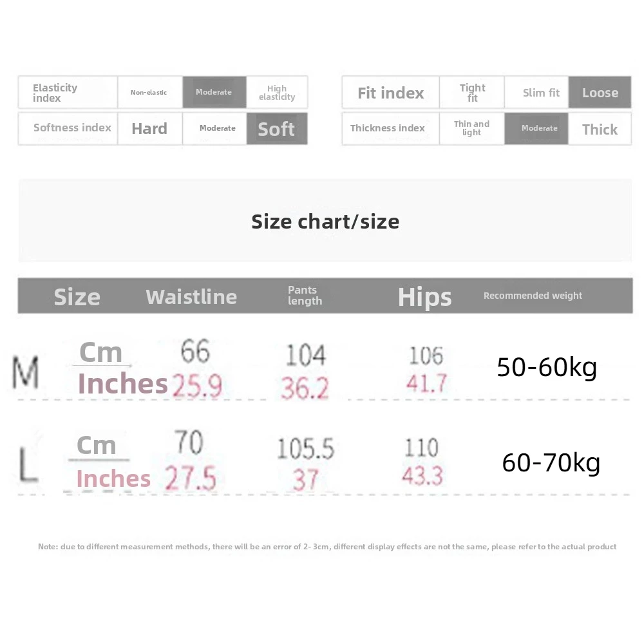The image size is (644, 644).
Task: Choose the Thick thickness option
Action: point(600,129)
